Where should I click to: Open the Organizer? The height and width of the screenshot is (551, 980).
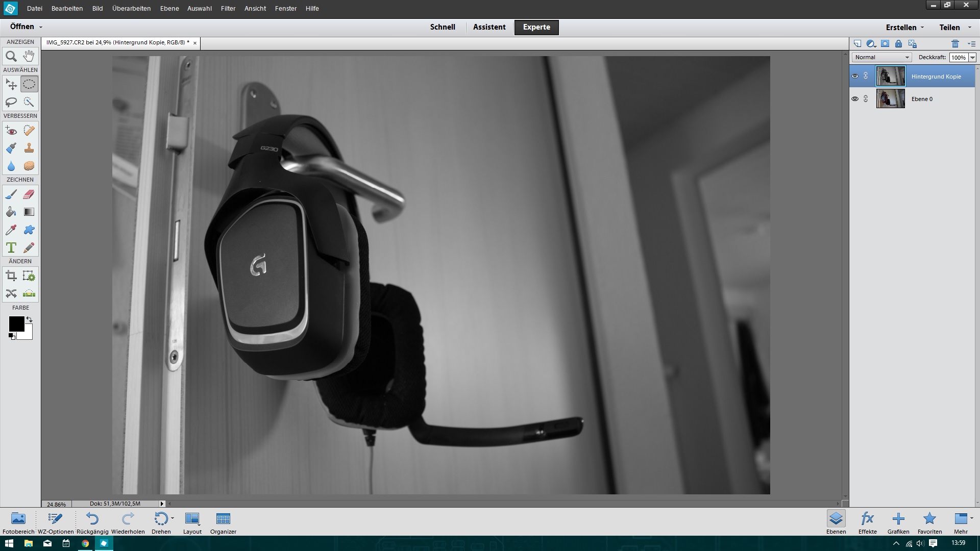[x=223, y=522]
